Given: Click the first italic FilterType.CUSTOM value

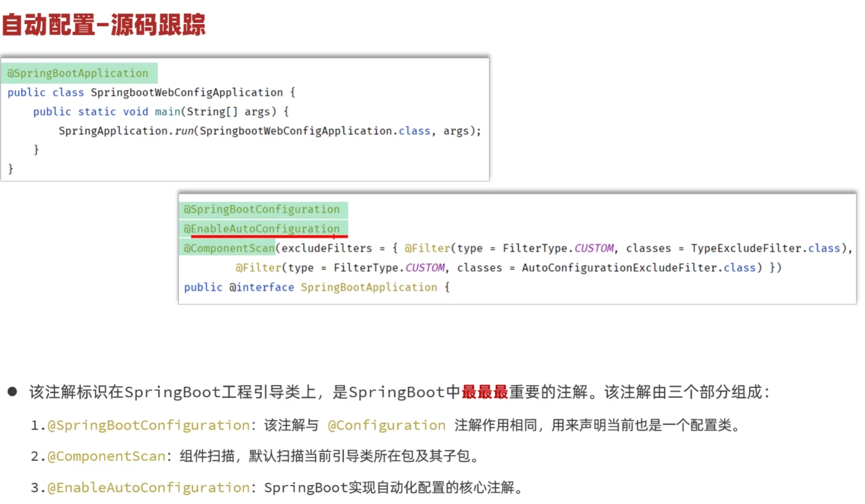Looking at the screenshot, I should [594, 248].
